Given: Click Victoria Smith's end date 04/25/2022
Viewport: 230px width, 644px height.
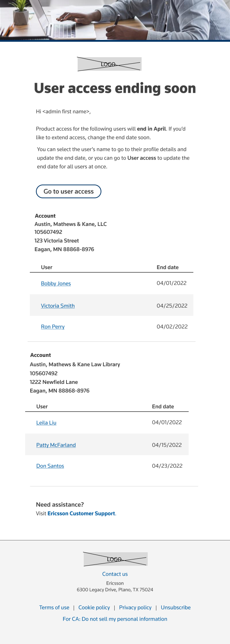Looking at the screenshot, I should pos(172,306).
